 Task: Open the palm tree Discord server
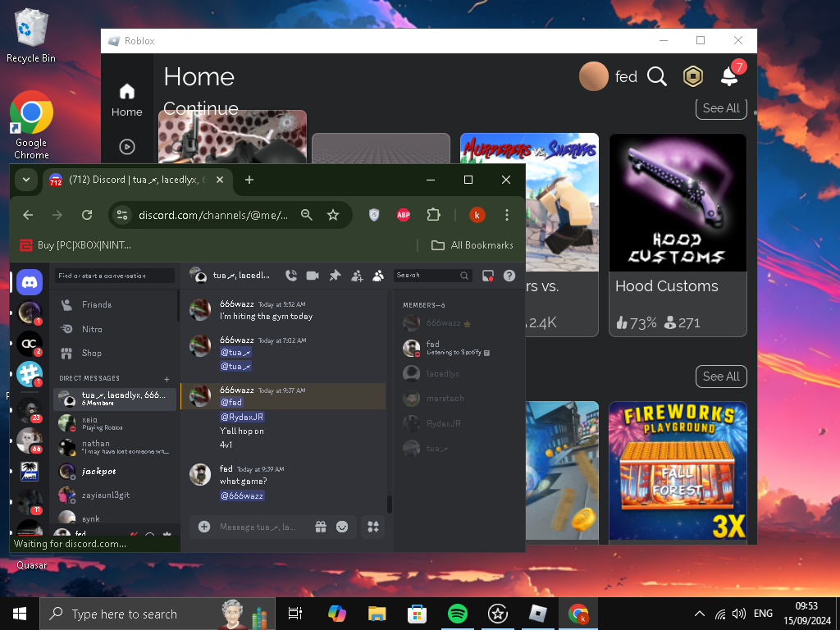coord(29,472)
